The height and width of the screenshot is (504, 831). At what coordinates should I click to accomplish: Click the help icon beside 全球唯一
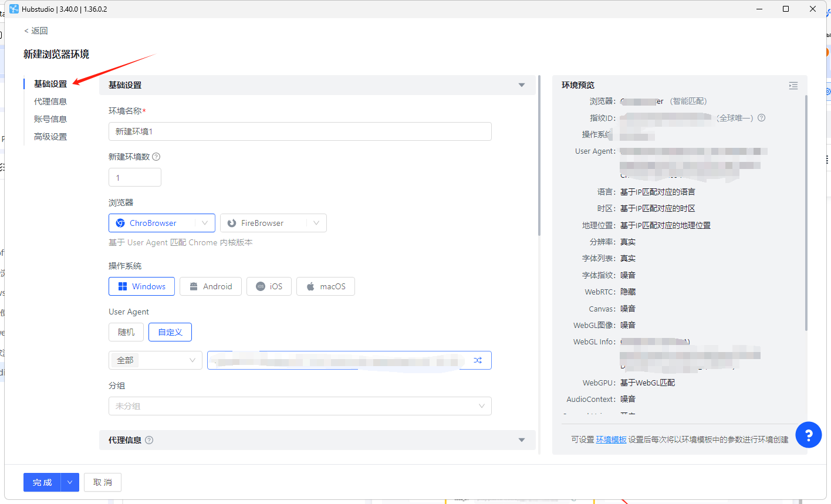[x=761, y=118]
